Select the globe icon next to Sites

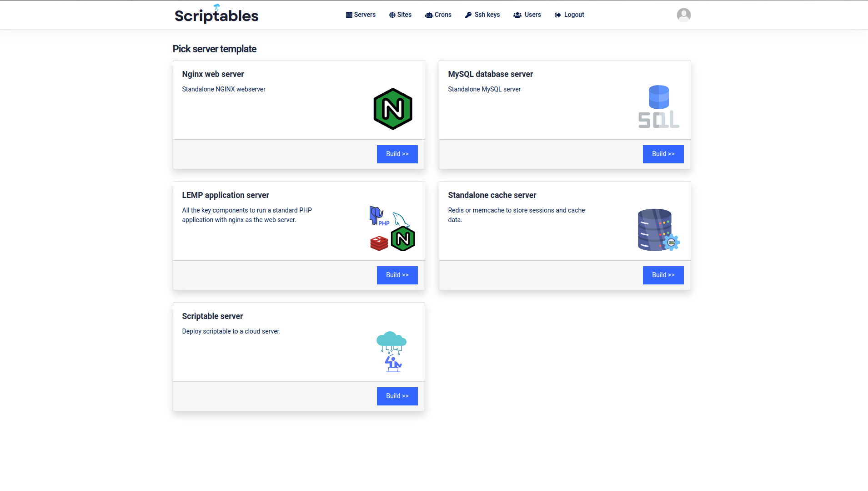pyautogui.click(x=392, y=15)
